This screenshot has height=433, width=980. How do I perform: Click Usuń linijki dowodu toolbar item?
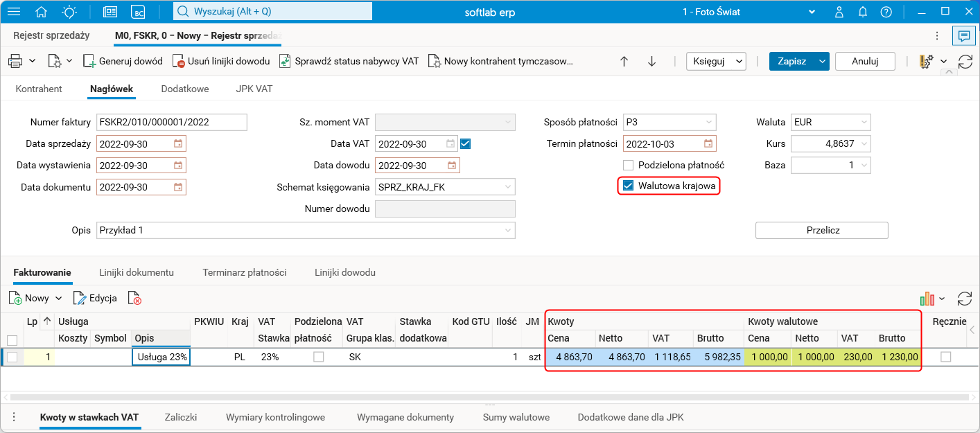click(220, 61)
